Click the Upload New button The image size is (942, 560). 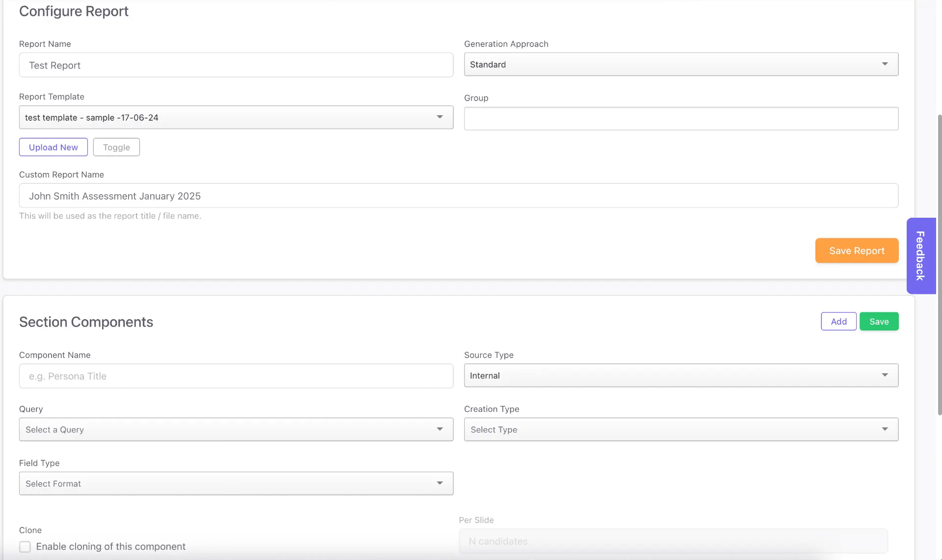tap(53, 147)
